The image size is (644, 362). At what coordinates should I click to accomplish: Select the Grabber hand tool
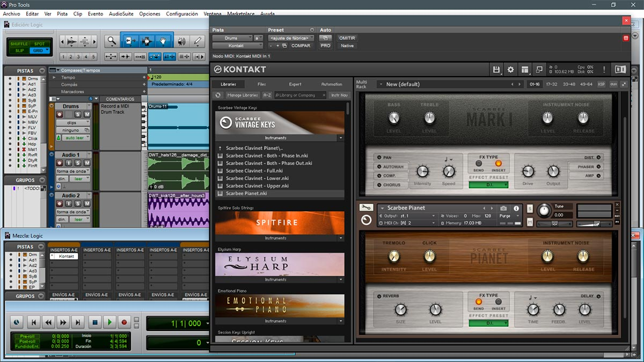(x=163, y=41)
